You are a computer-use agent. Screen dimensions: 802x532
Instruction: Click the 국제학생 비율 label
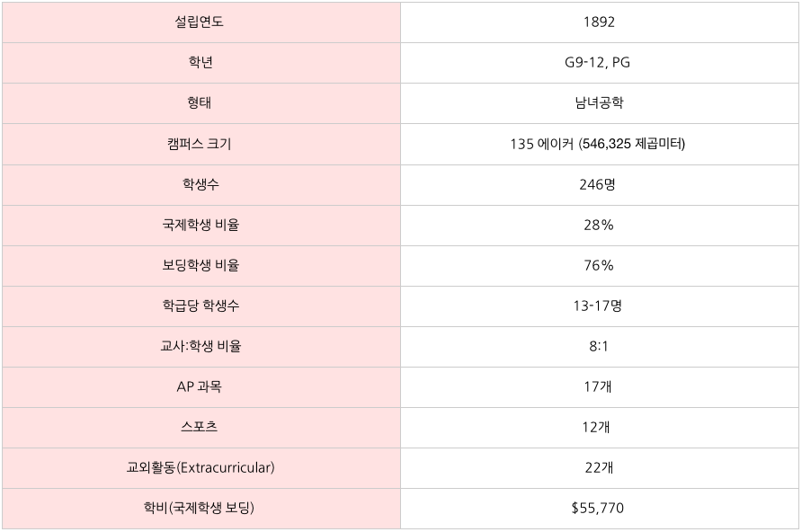(x=200, y=225)
